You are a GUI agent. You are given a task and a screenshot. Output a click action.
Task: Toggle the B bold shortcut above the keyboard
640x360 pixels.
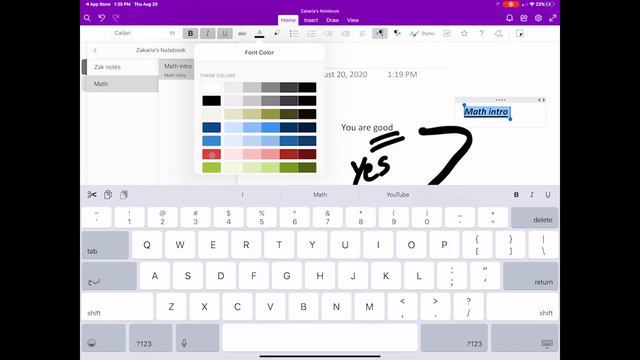pos(516,195)
